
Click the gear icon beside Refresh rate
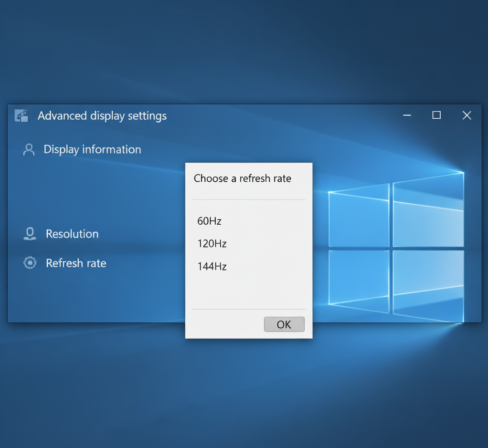click(30, 263)
